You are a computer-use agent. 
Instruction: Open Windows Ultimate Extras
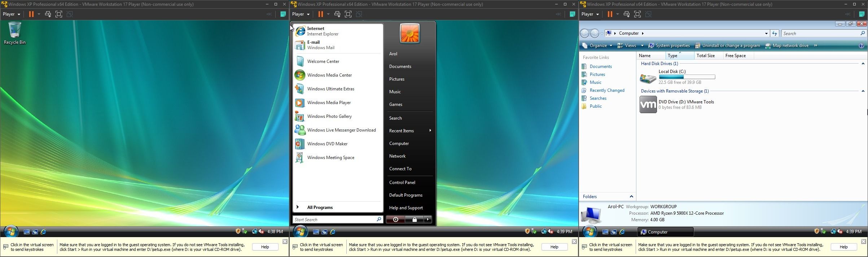click(x=337, y=89)
